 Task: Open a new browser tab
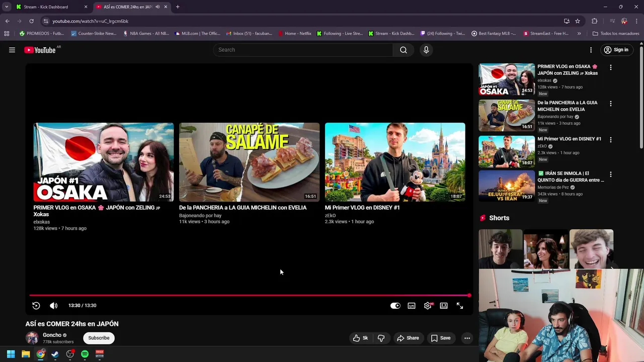[x=178, y=7]
